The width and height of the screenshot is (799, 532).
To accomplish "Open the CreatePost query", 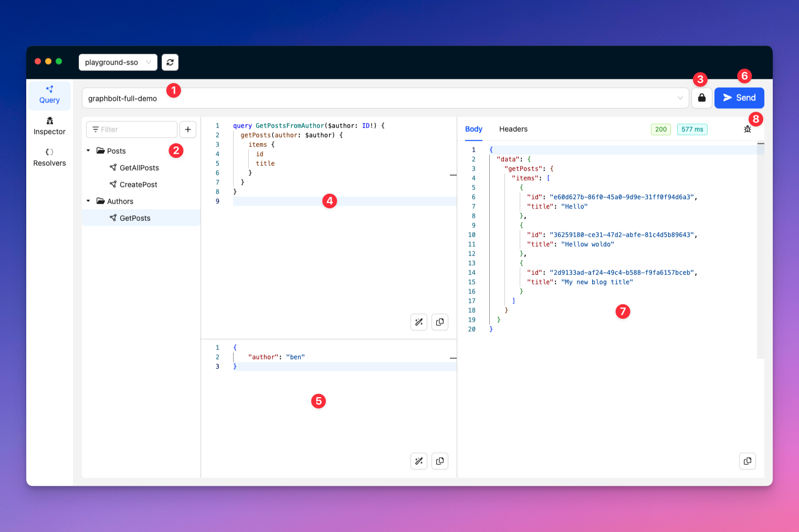I will coord(138,184).
